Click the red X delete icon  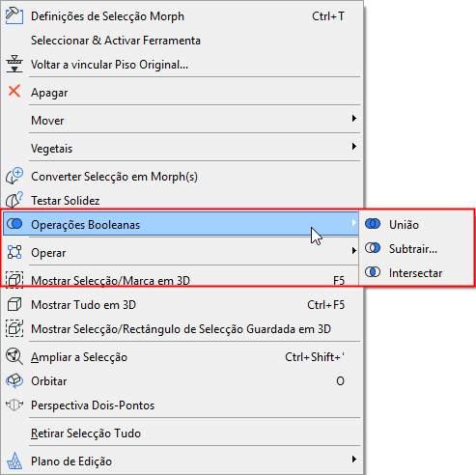[14, 91]
